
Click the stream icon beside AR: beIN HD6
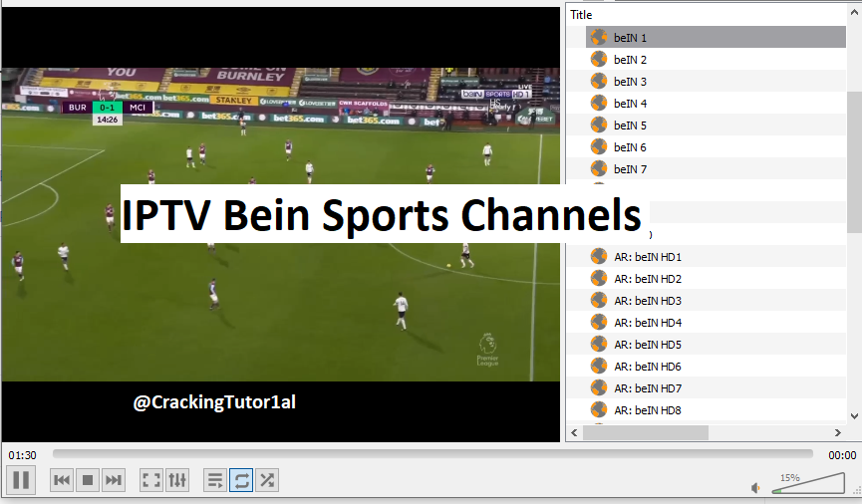tap(599, 367)
